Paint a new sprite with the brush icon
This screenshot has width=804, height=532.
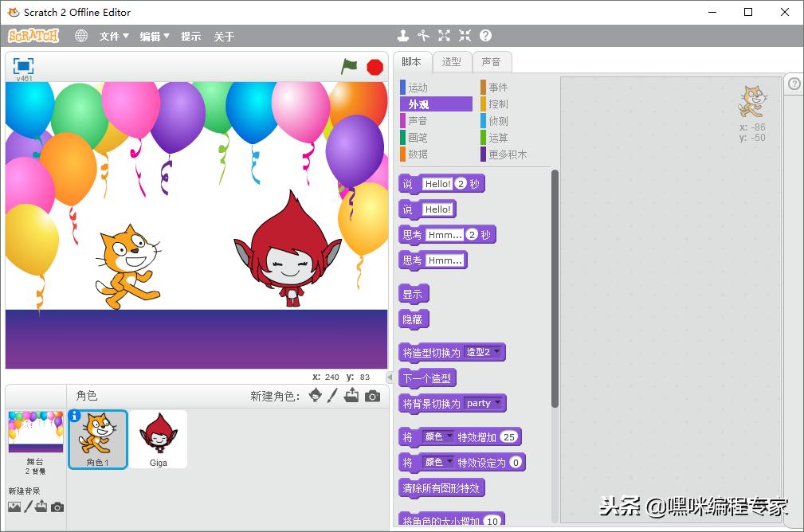pos(333,395)
